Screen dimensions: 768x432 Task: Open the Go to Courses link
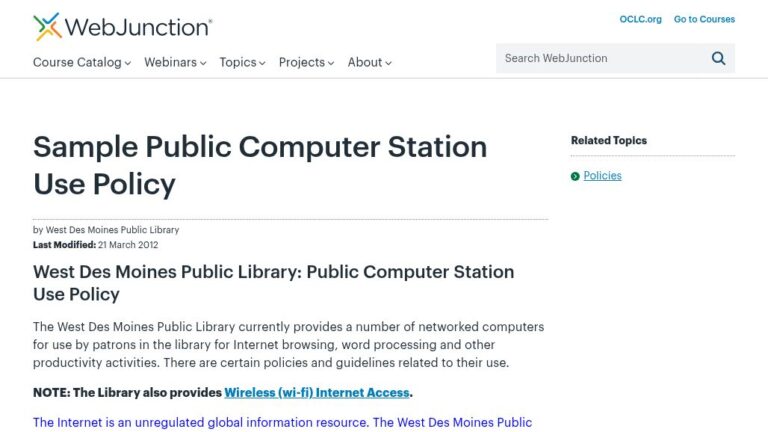[x=704, y=19]
